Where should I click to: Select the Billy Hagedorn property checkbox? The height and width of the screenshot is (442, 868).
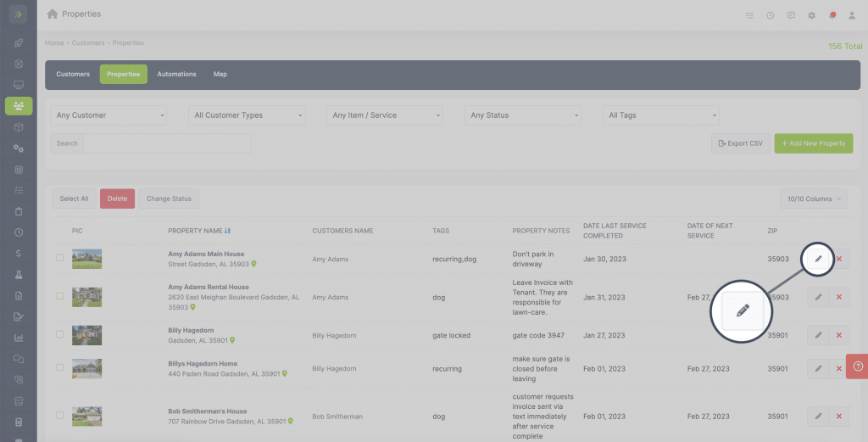60,334
